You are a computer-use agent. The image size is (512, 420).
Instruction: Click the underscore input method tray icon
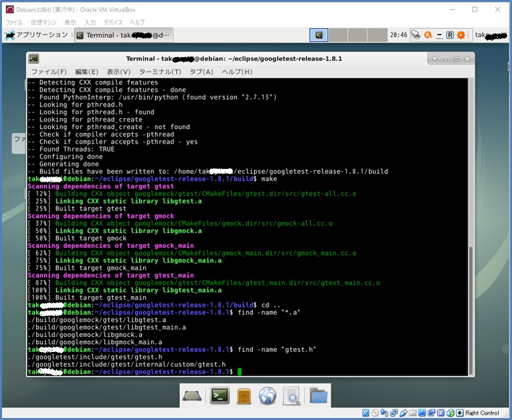point(439,35)
